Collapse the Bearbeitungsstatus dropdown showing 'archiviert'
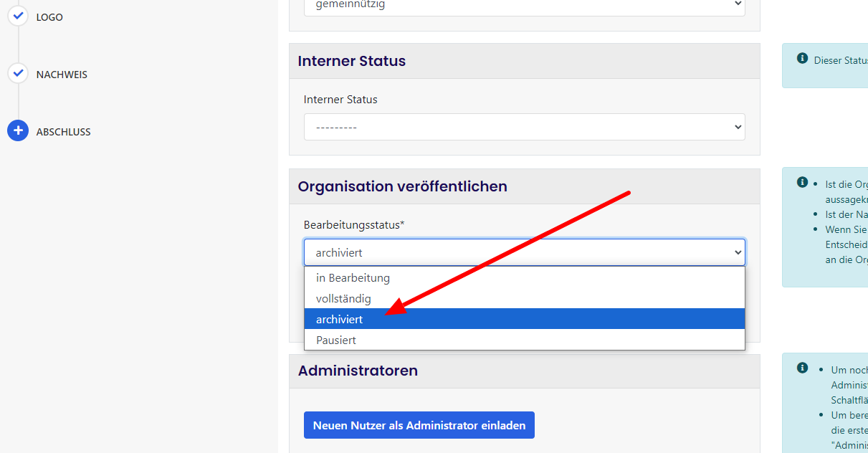The height and width of the screenshot is (453, 868). click(524, 252)
